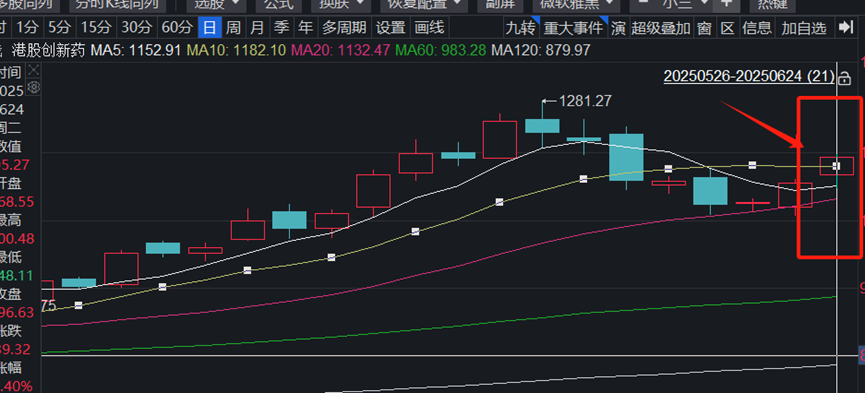Switch to the 60分 period tab

tap(178, 28)
